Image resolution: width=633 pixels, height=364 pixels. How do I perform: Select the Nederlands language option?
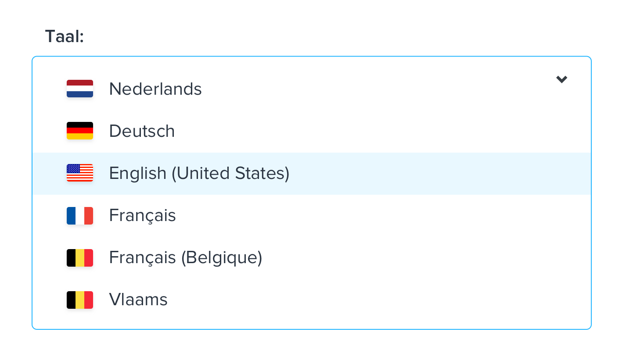pos(155,89)
